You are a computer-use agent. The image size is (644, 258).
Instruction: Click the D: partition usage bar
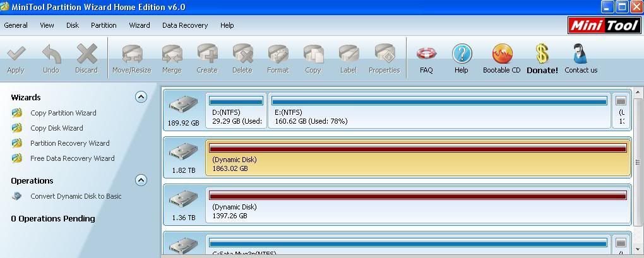(236, 101)
